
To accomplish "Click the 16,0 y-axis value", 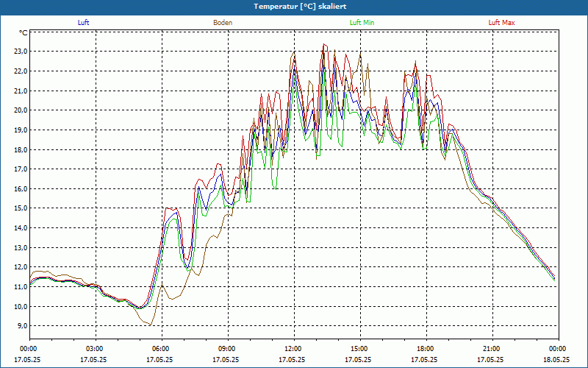I will 21,189.
